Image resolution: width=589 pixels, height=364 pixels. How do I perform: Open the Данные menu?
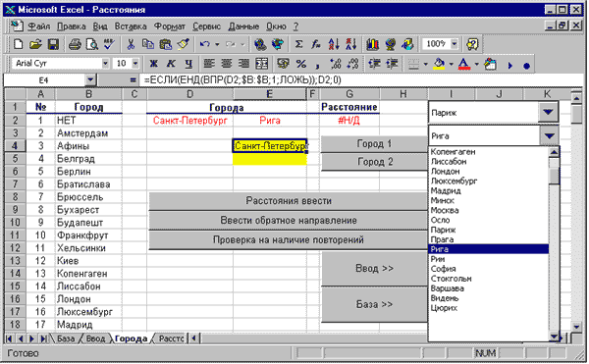pos(243,26)
